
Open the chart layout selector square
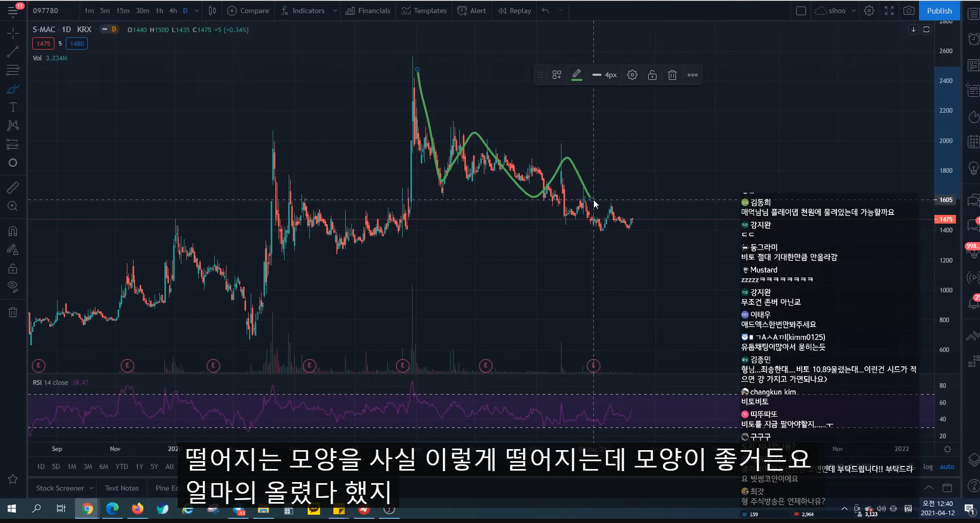coord(801,10)
